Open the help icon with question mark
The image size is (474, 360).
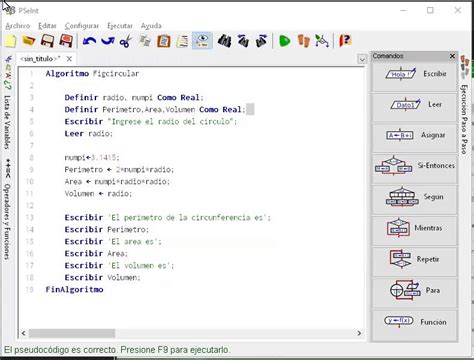pos(345,41)
